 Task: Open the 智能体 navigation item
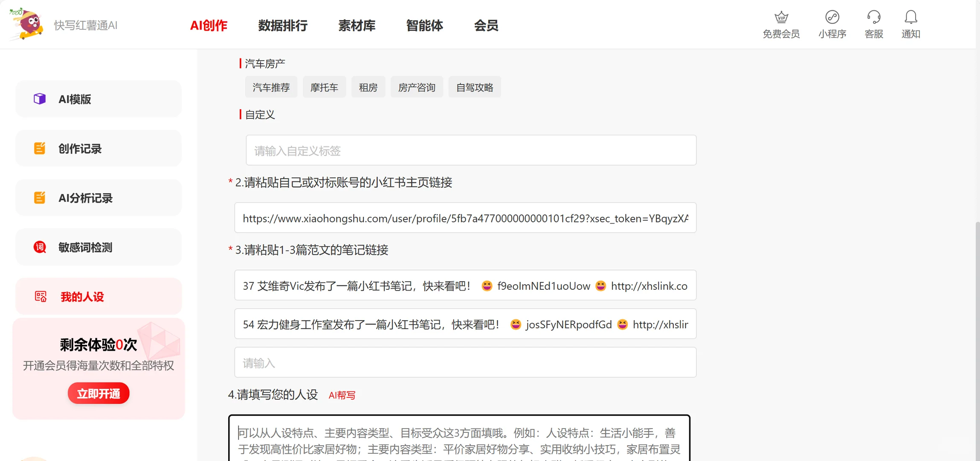pyautogui.click(x=424, y=26)
